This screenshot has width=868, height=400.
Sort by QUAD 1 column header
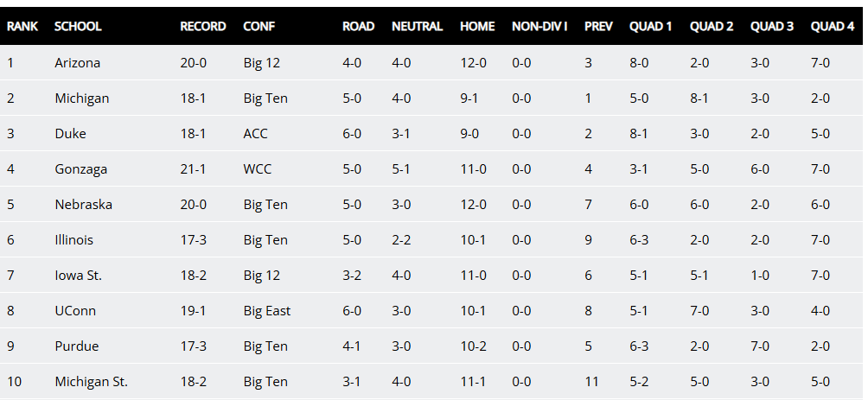pyautogui.click(x=651, y=27)
